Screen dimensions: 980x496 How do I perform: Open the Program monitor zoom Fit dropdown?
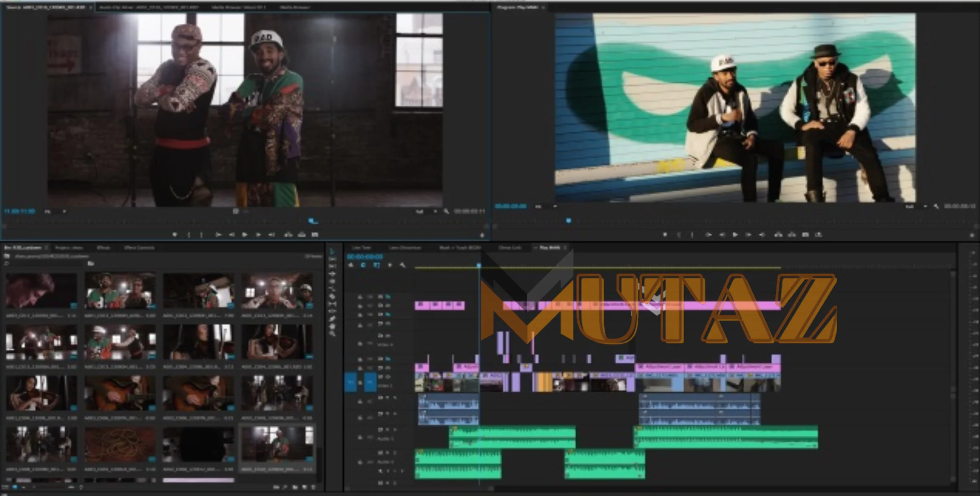(546, 206)
